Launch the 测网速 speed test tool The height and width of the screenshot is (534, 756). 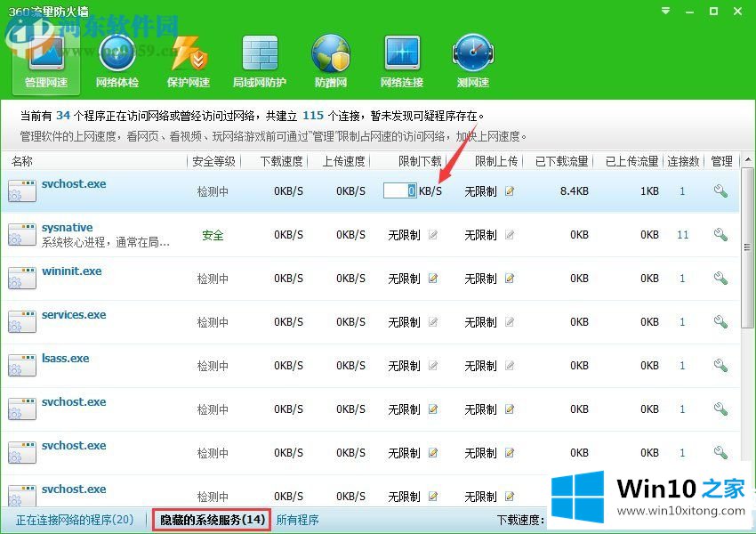coord(473,61)
